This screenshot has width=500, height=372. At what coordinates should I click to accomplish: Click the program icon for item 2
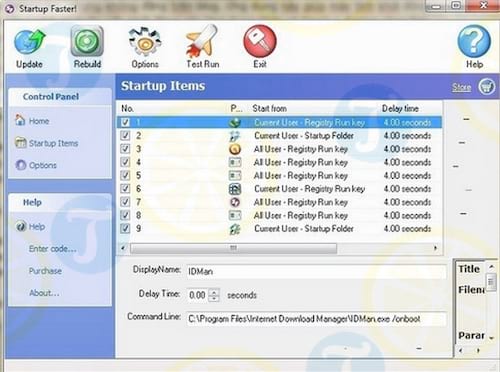(x=235, y=136)
